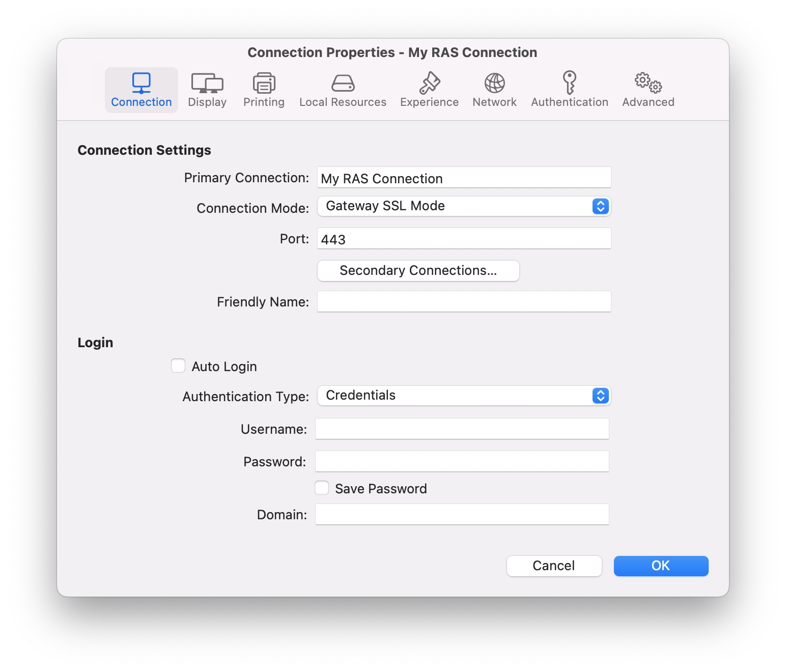786x672 pixels.
Task: Expand the Authentication Type dropdown
Action: tap(463, 396)
